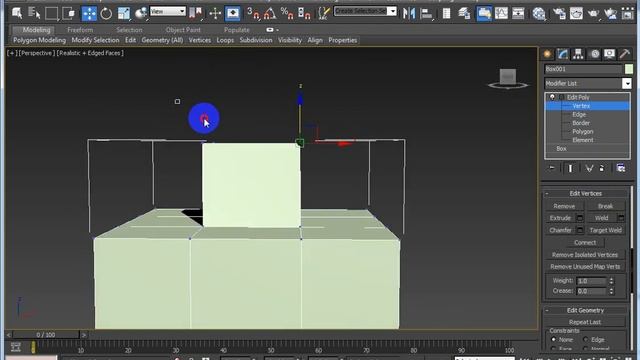Click Remove Isolated Vertices button
This screenshot has height=360, width=640.
pos(585,255)
